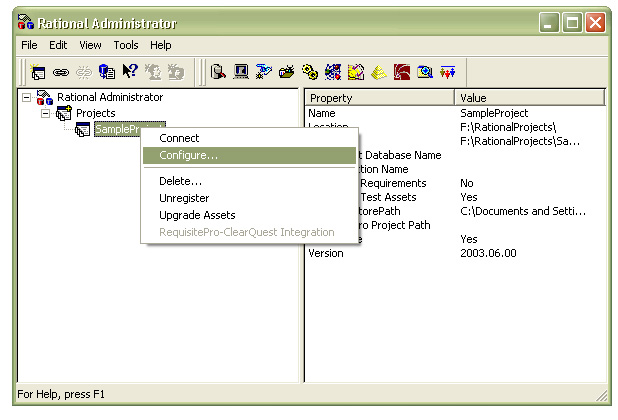The height and width of the screenshot is (420, 618).
Task: Maximize the Rational Administrator window
Action: pos(572,22)
